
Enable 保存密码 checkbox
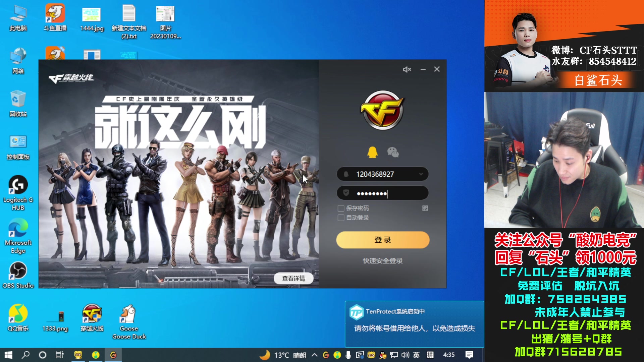pyautogui.click(x=341, y=208)
